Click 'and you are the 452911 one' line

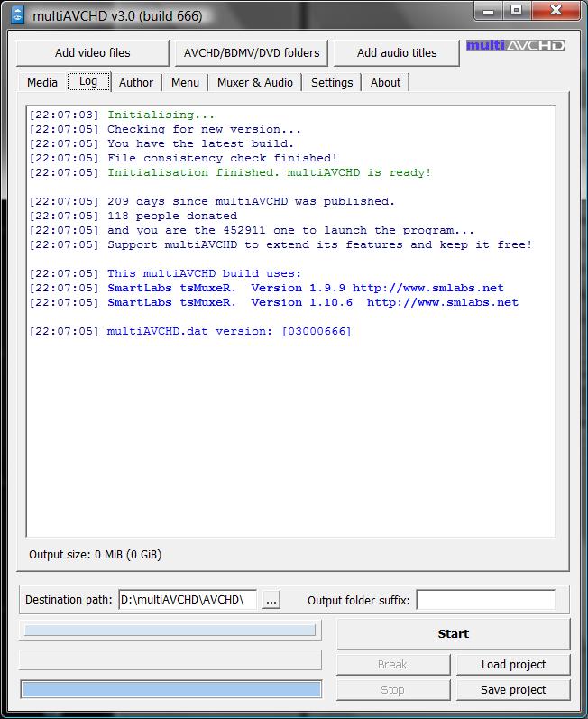pos(252,230)
